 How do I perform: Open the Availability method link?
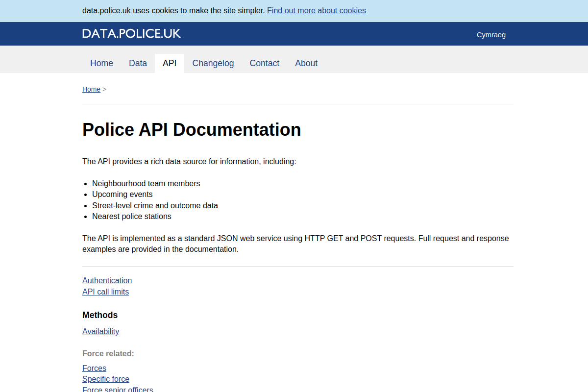[x=100, y=331]
